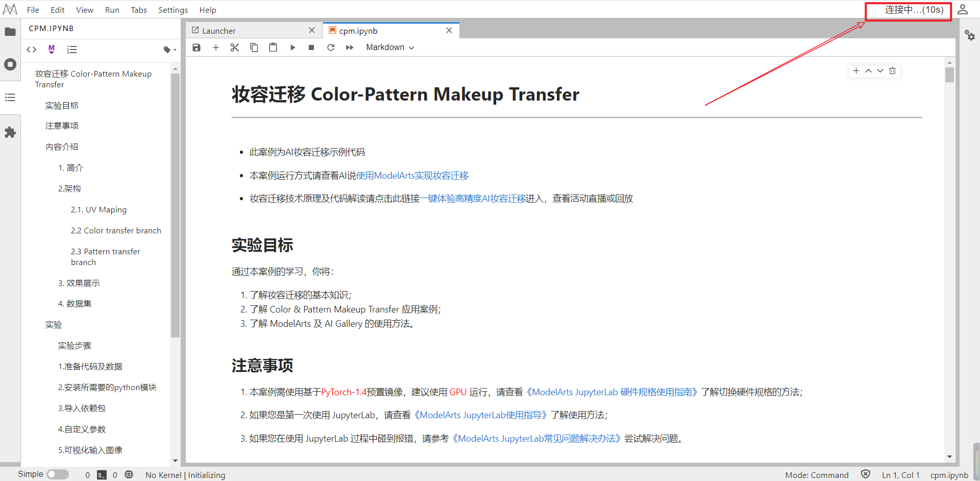The width and height of the screenshot is (980, 481).
Task: Open kernel count chip icon in status bar
Action: [129, 474]
